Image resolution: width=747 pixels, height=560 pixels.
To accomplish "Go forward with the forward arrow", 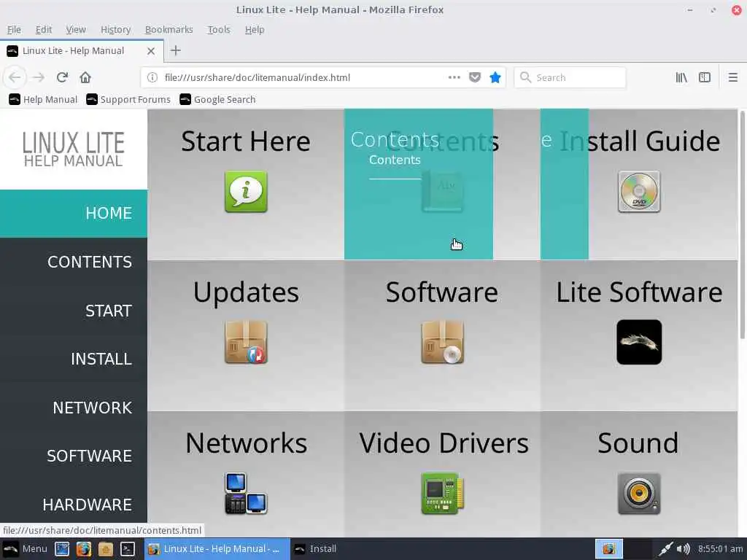I will coord(39,77).
